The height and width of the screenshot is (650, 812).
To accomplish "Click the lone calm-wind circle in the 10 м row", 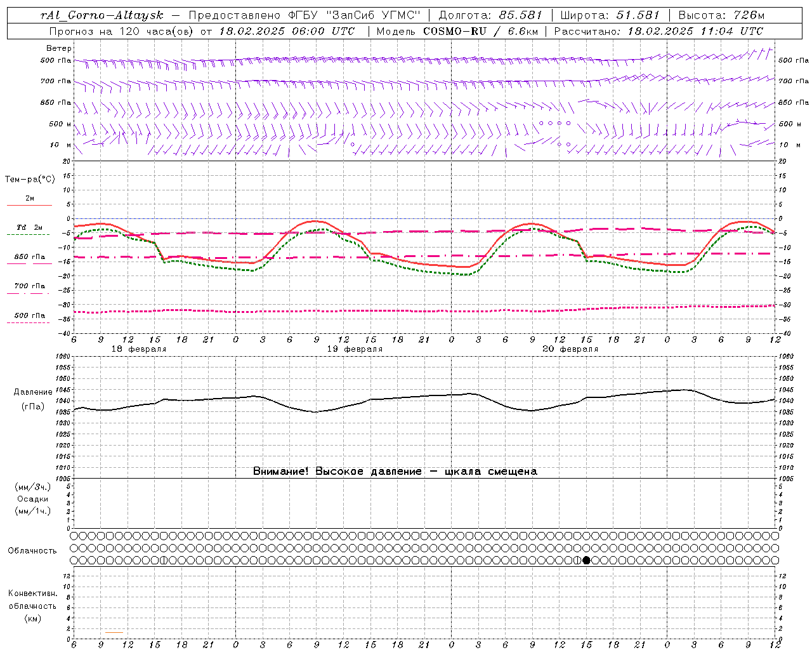I will pyautogui.click(x=353, y=145).
